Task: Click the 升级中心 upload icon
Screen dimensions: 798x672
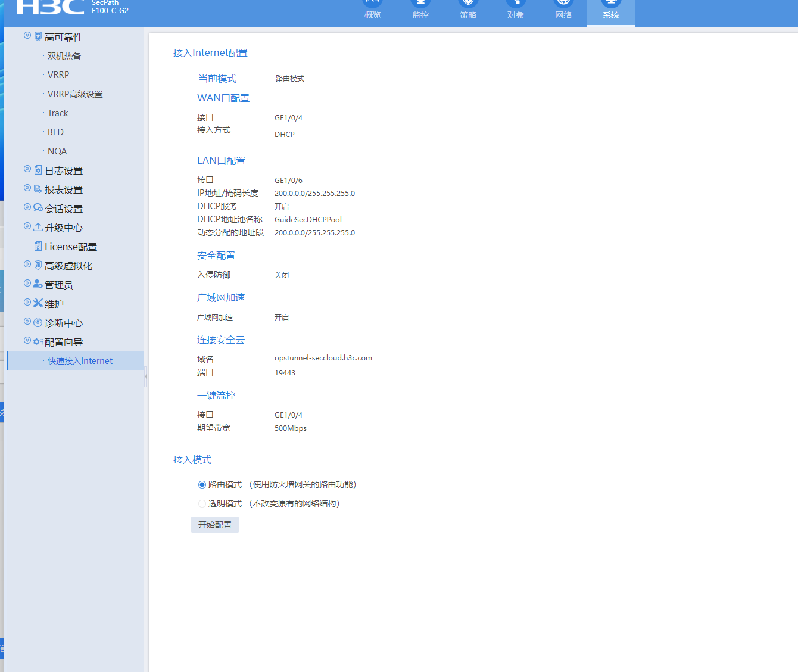Action: click(38, 227)
